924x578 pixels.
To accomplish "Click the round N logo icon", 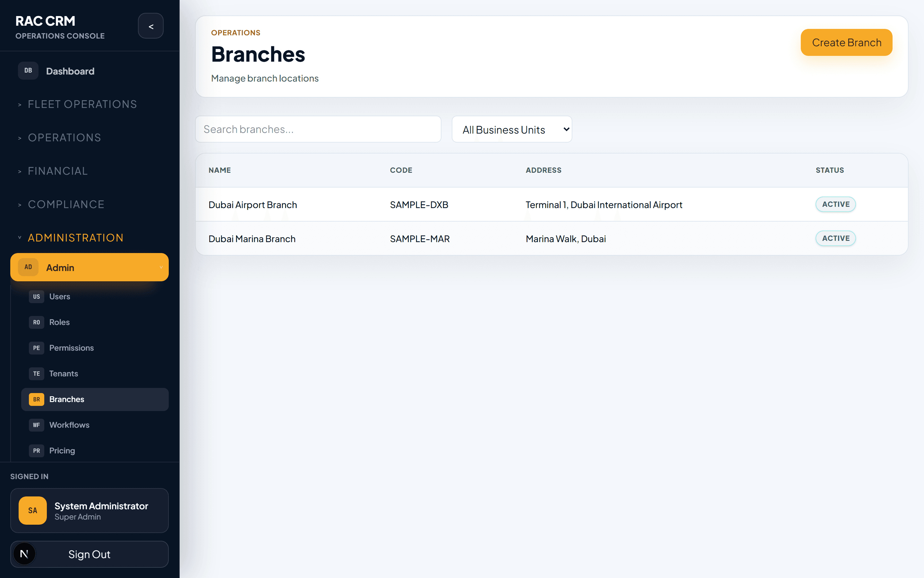I will click(24, 554).
